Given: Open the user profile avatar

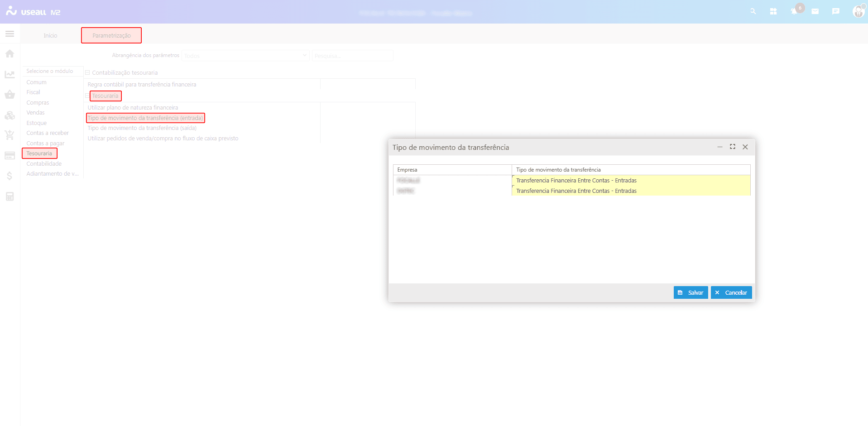Looking at the screenshot, I should (x=858, y=11).
